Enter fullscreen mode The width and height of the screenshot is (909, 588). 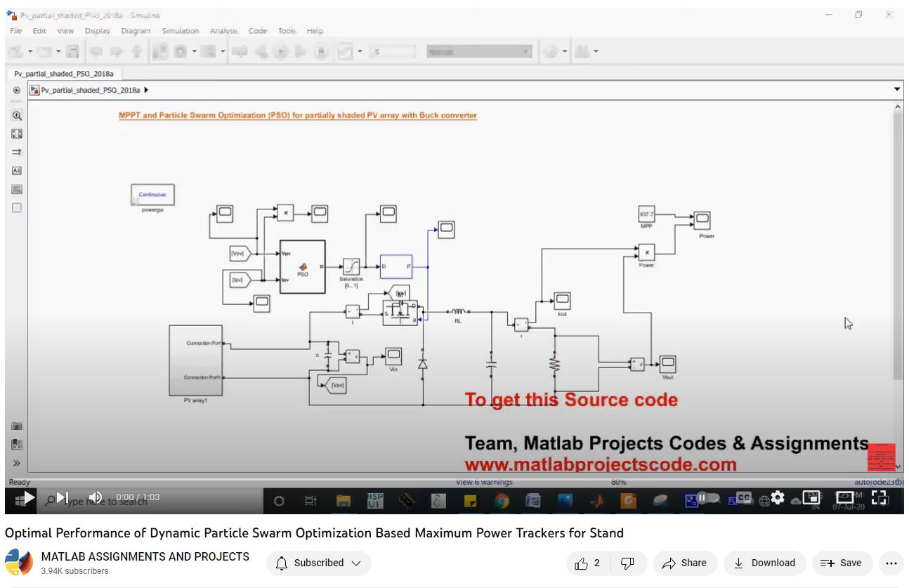[x=879, y=498]
